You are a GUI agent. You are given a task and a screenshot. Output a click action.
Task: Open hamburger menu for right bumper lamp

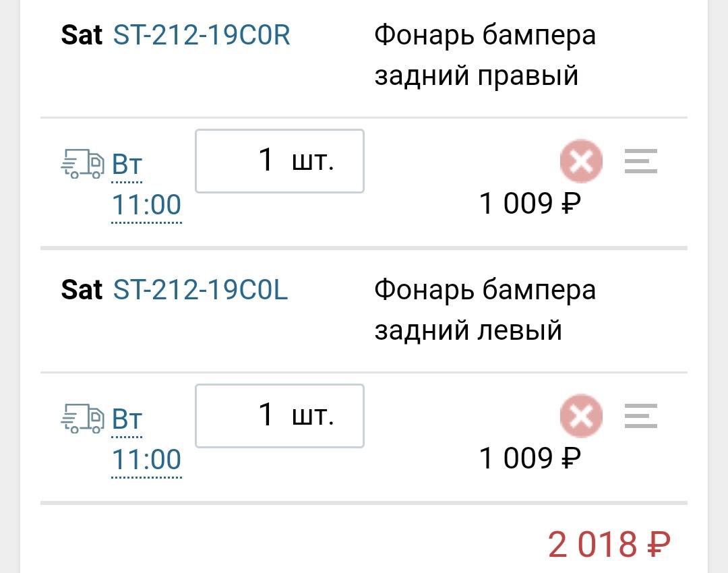pos(641,160)
